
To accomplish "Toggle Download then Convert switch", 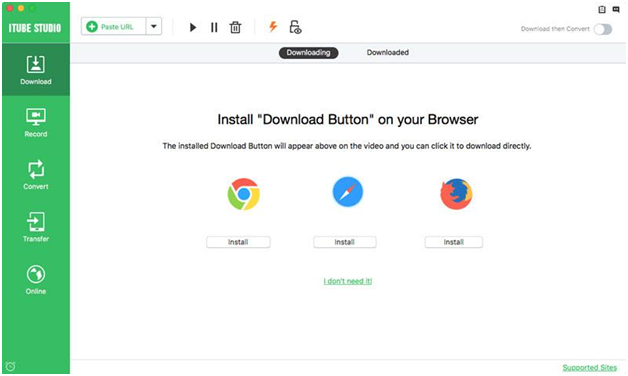I will 603,29.
